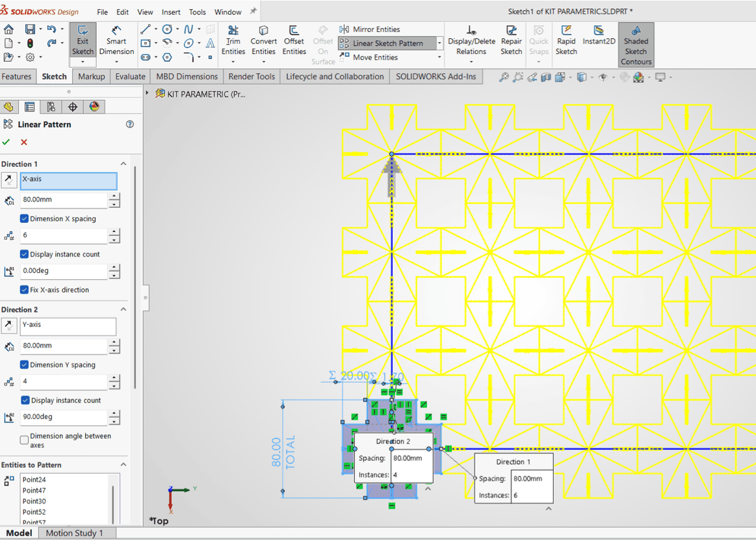The width and height of the screenshot is (756, 540).
Task: Click the Undo icon
Action: (x=51, y=29)
